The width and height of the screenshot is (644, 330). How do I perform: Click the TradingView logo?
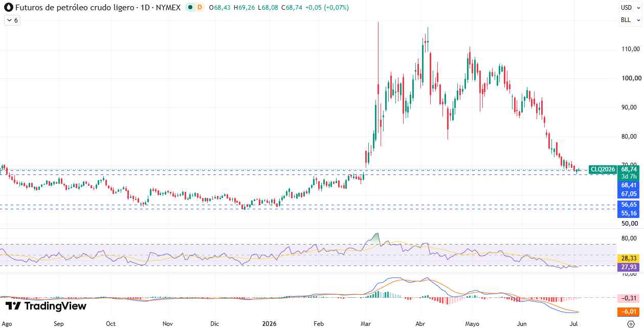pyautogui.click(x=46, y=306)
